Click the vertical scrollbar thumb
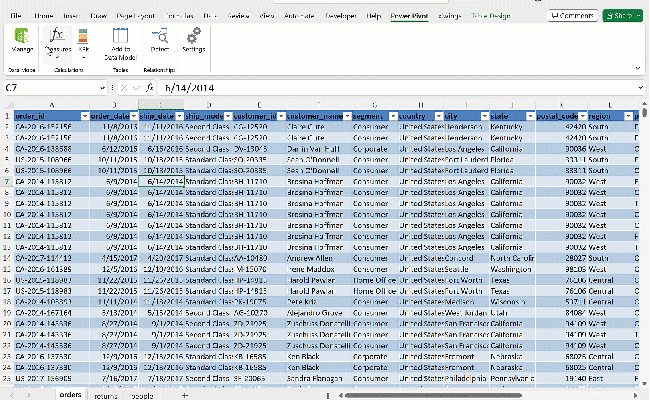 [x=644, y=112]
